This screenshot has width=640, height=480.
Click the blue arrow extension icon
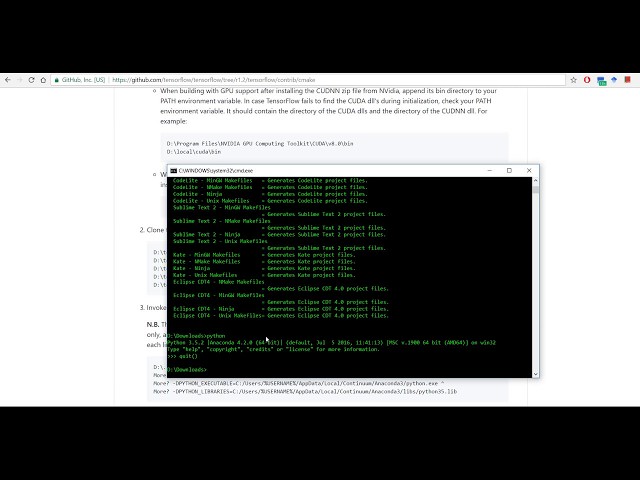point(614,80)
